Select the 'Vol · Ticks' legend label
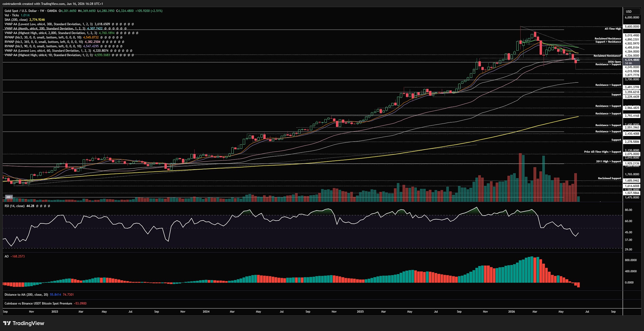Image resolution: width=644 pixels, height=331 pixels. pyautogui.click(x=12, y=15)
